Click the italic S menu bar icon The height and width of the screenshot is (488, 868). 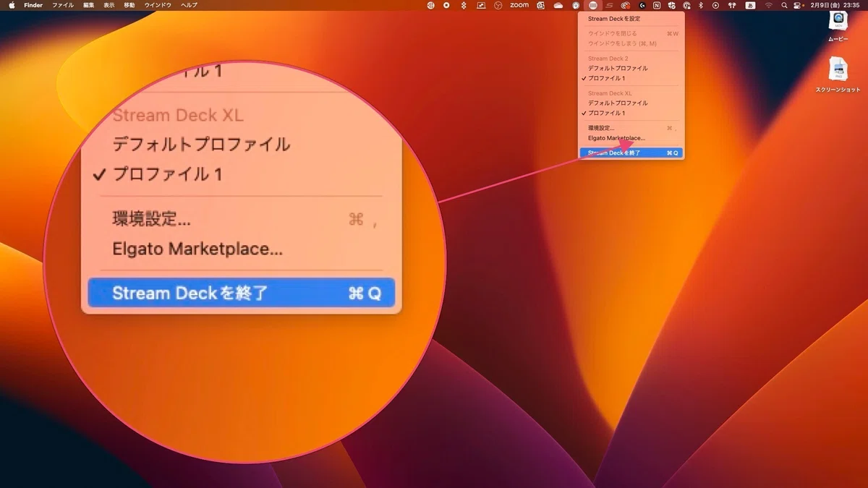(611, 5)
